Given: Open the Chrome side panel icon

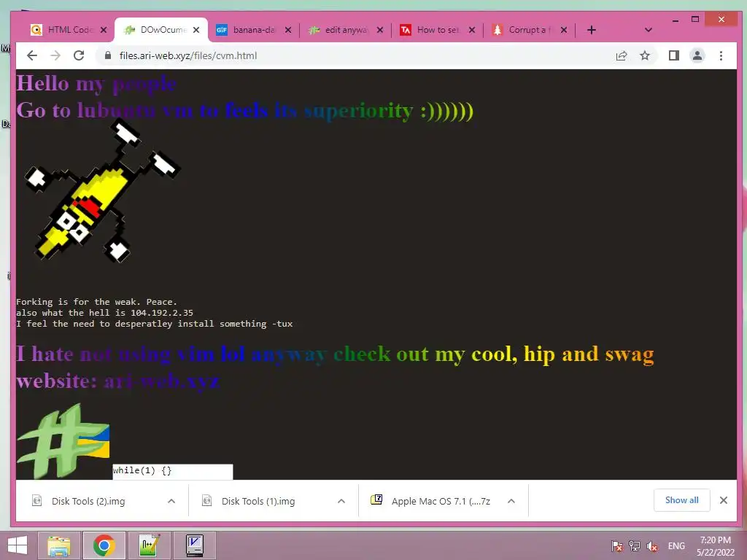Looking at the screenshot, I should point(673,55).
